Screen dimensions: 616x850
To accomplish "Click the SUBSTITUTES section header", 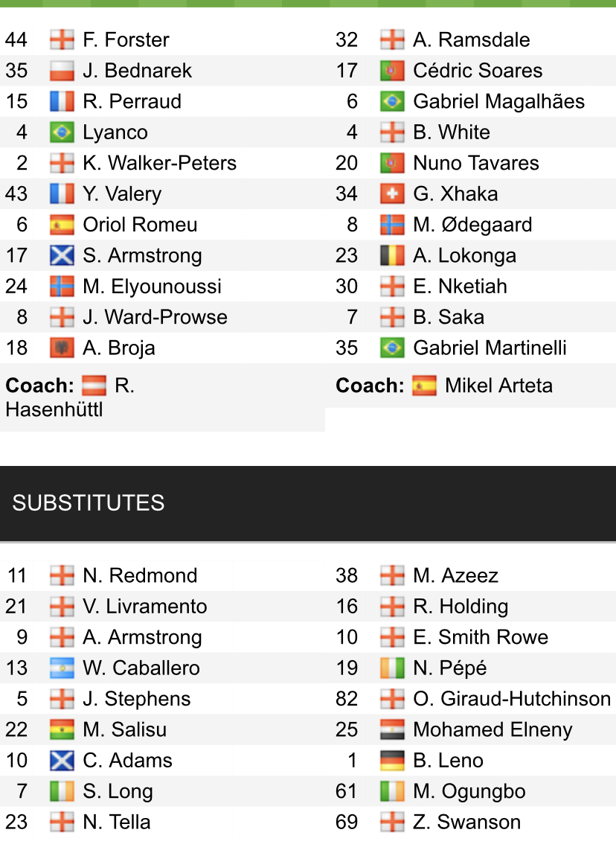I will pos(88,503).
